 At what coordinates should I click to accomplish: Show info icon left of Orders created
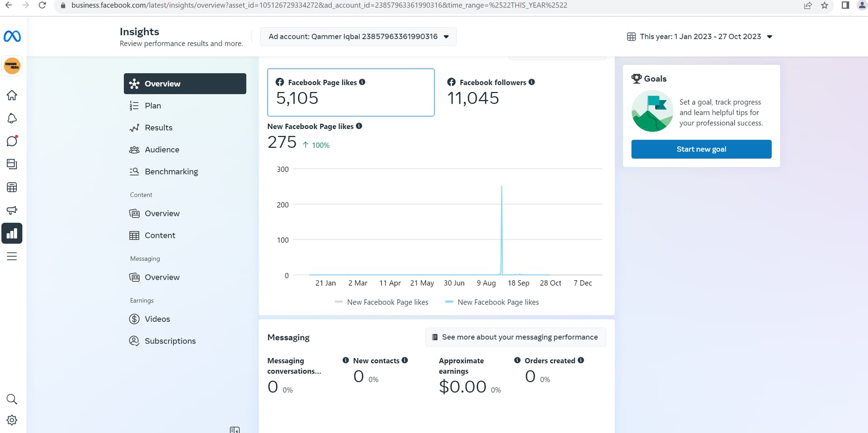click(x=517, y=360)
